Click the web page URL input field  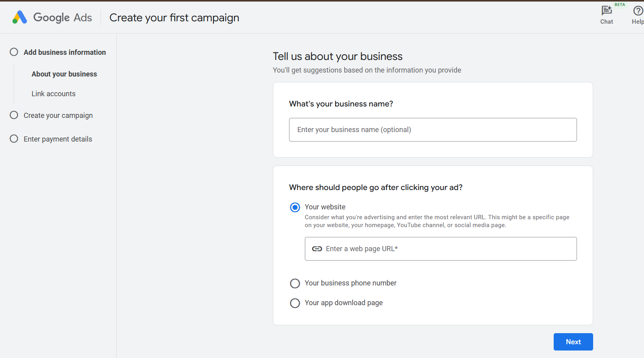[446, 249]
